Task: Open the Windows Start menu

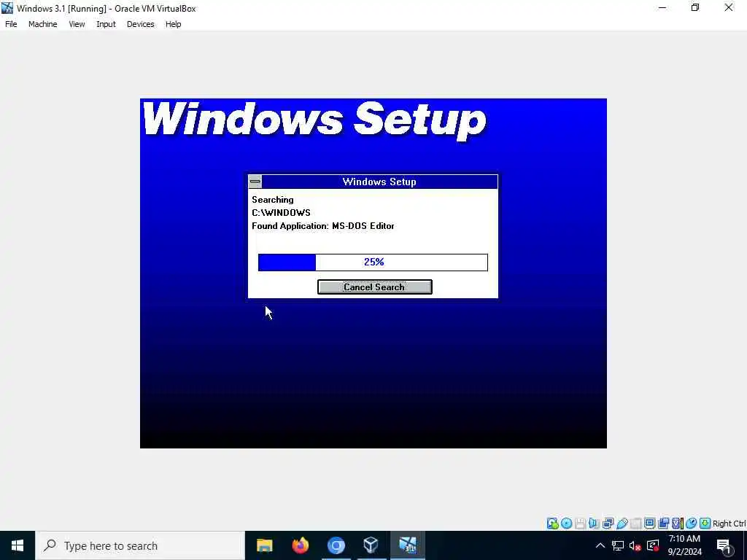Action: pos(18,545)
